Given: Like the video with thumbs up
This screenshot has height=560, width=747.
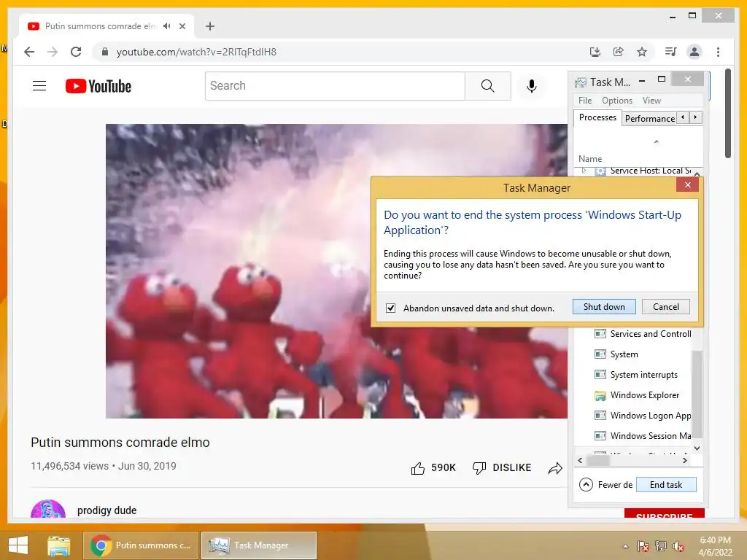Looking at the screenshot, I should pos(418,468).
